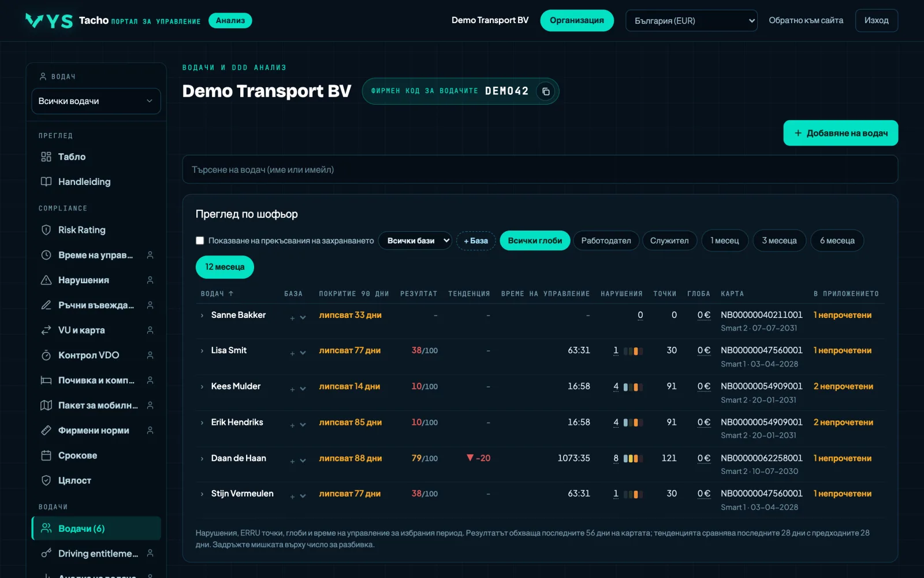Image resolution: width=924 pixels, height=578 pixels.
Task: Select the Работодател fine filter
Action: pyautogui.click(x=606, y=240)
